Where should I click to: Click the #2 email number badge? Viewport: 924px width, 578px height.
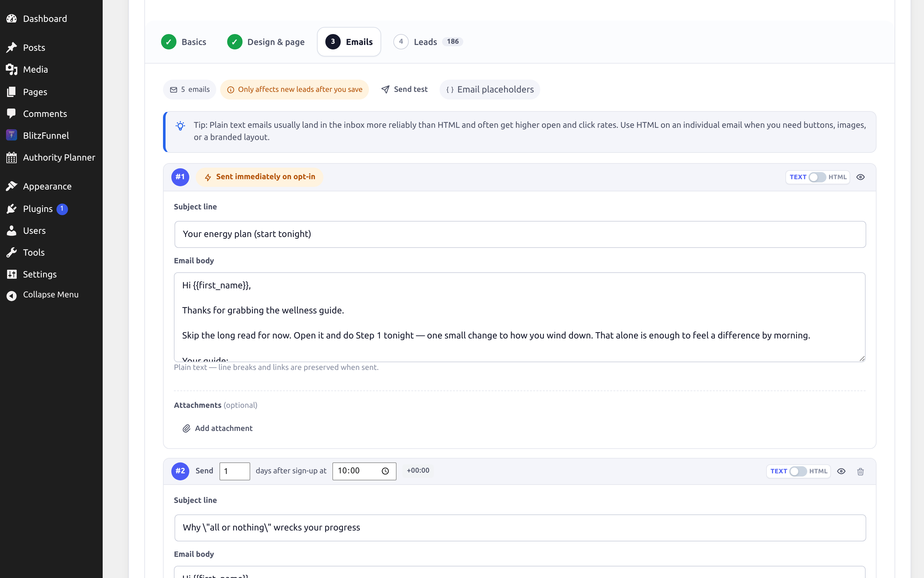(180, 471)
